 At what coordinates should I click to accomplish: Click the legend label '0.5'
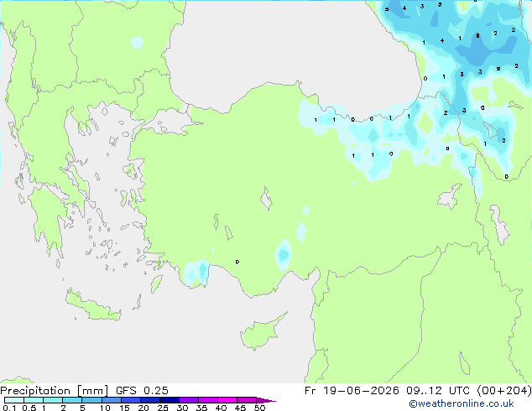29,408
